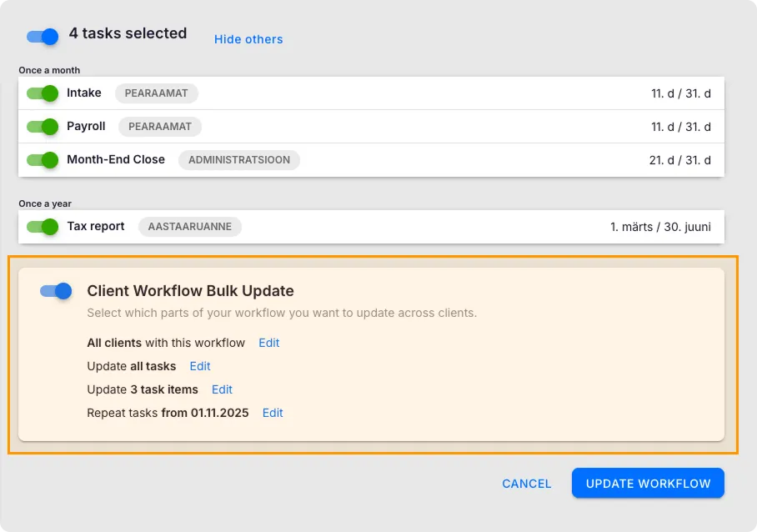Click the ADMINISTRATSIOON tag on Month-End Close
757x532 pixels.
coord(239,159)
